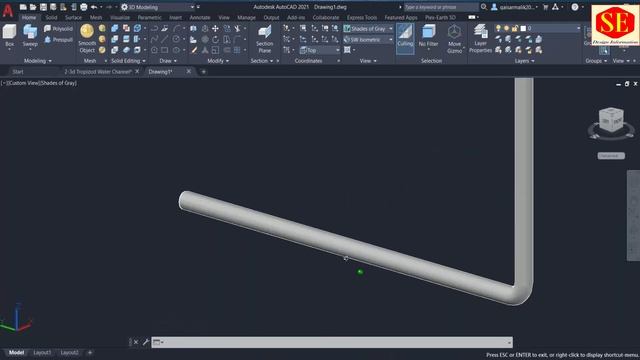
Task: Select the Move tool in Modify panel
Action: tap(215, 29)
